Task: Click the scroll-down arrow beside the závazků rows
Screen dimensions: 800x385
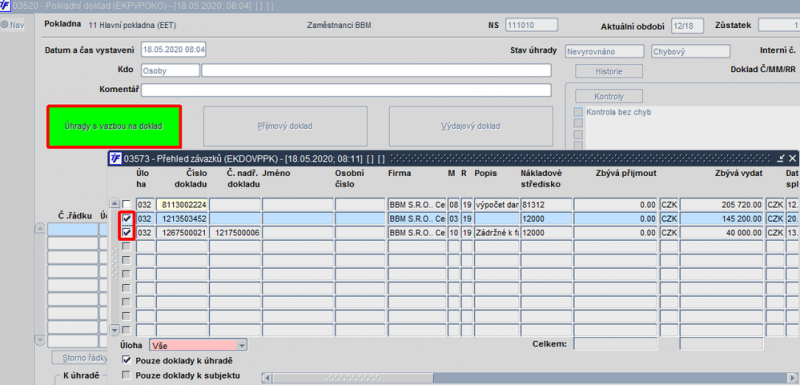Action: click(x=115, y=329)
